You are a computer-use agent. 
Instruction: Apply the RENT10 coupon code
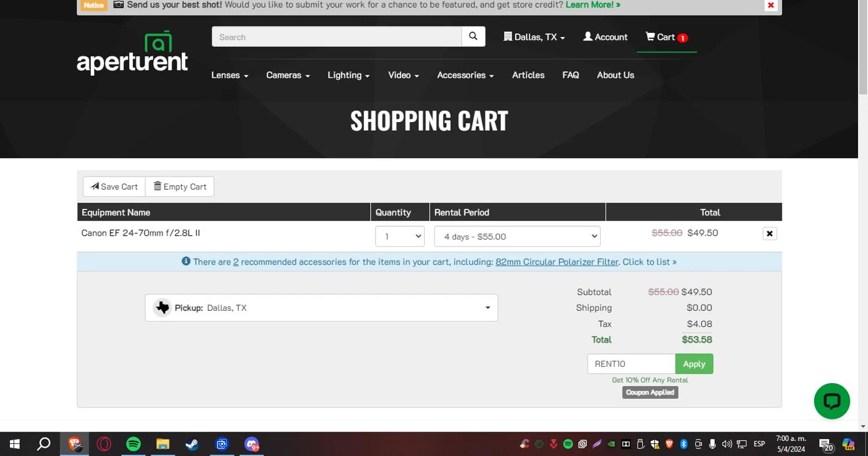tap(694, 364)
